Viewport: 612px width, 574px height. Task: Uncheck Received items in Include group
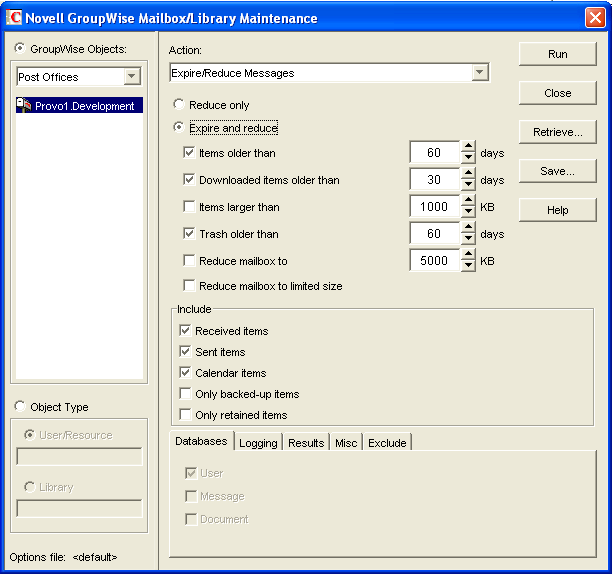(x=185, y=330)
